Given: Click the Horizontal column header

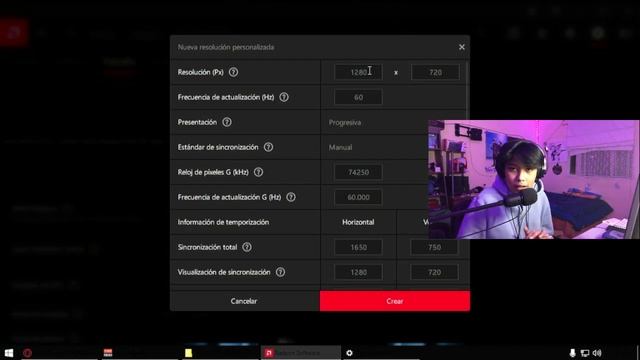Looking at the screenshot, I should [358, 222].
